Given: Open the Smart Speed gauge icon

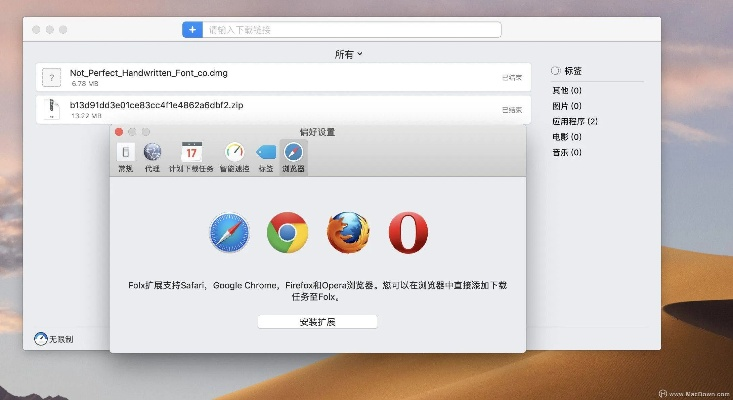Looking at the screenshot, I should click(x=235, y=152).
